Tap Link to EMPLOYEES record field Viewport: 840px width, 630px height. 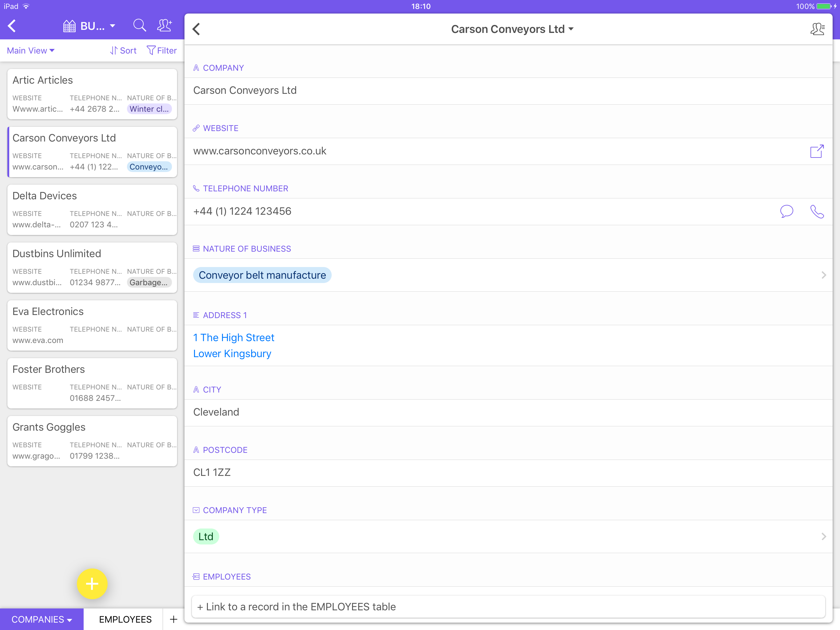(x=508, y=606)
